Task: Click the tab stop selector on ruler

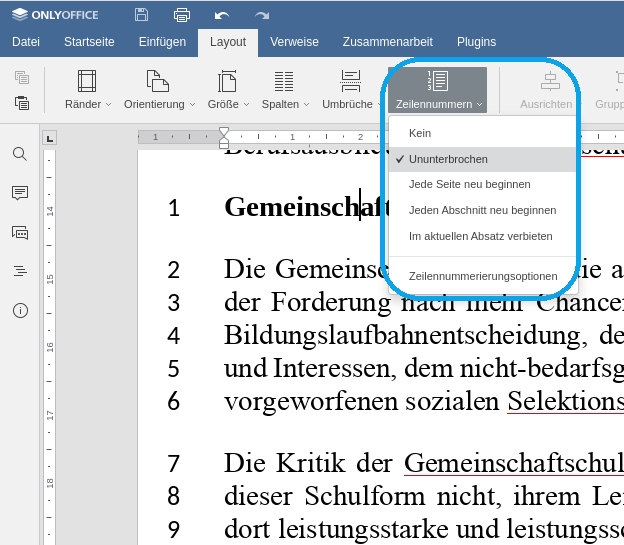Action: pyautogui.click(x=50, y=138)
